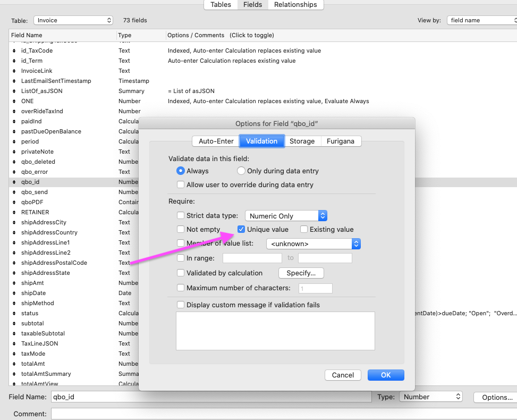The height and width of the screenshot is (420, 517).
Task: Check Maximum number of characters checkbox
Action: click(x=180, y=288)
